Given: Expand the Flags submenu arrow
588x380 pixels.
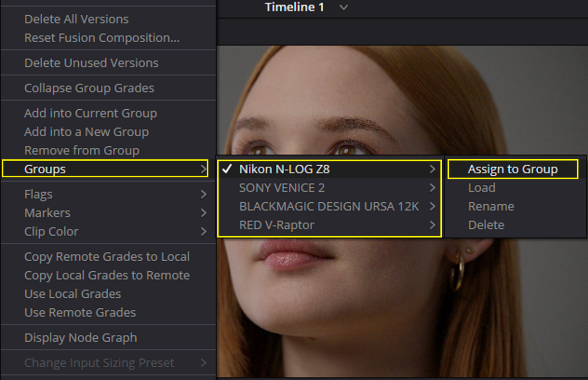Looking at the screenshot, I should (x=204, y=194).
